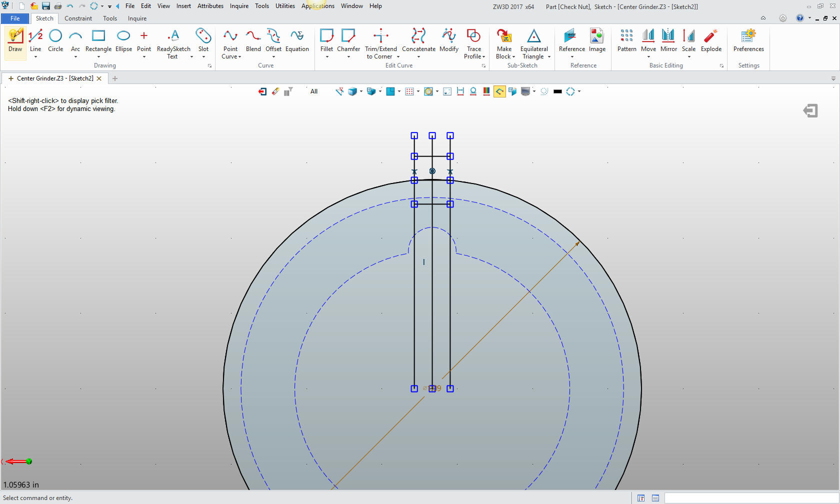Viewport: 840px width, 504px height.
Task: Open the File menu in menu bar
Action: (x=130, y=6)
